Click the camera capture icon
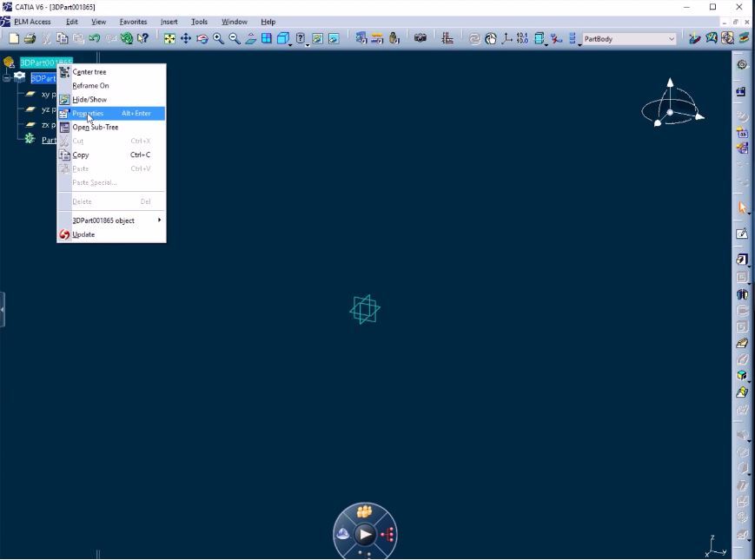Image resolution: width=755 pixels, height=560 pixels. coord(421,39)
